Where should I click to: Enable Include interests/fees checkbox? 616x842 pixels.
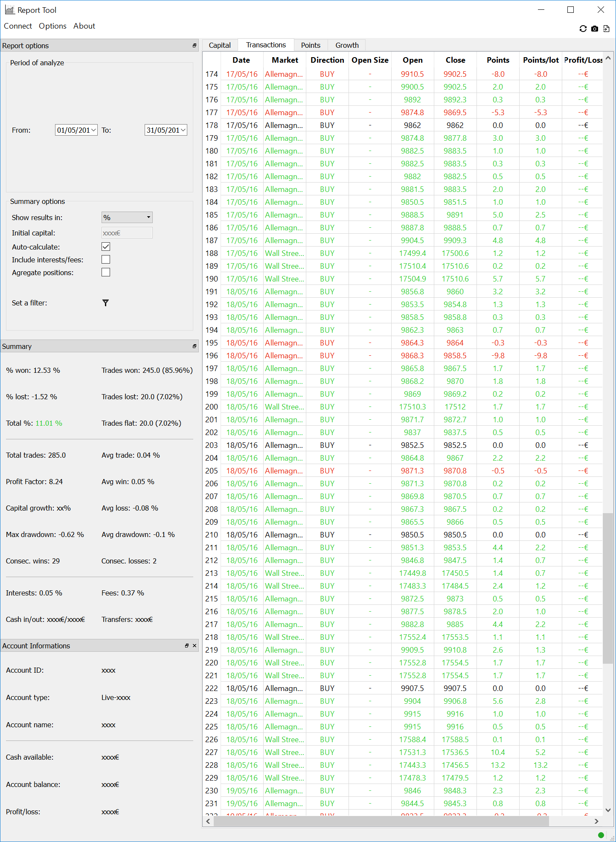tap(106, 259)
